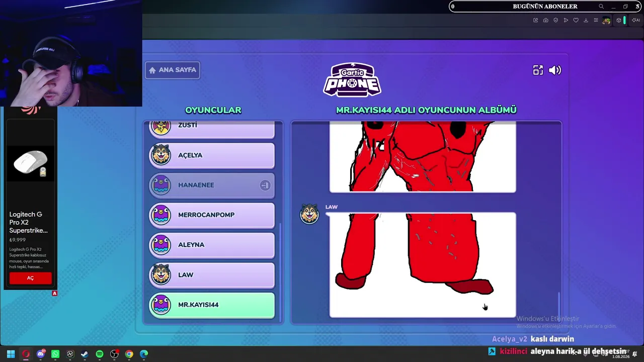Click the left-player icon on HANAENEE's row
Screen dimensions: 644x362
(x=265, y=186)
